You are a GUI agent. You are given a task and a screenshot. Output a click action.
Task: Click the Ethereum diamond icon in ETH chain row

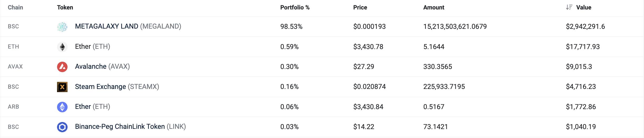point(62,47)
